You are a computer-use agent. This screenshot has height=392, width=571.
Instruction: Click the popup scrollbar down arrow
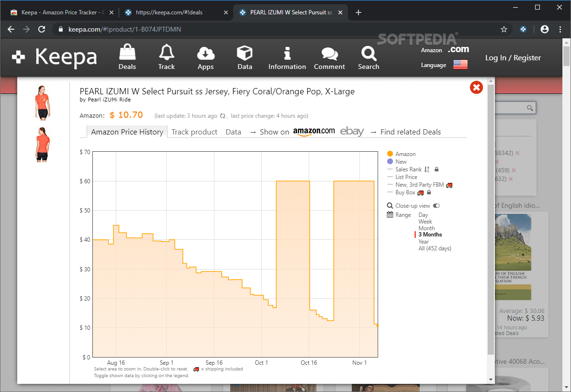tap(491, 379)
